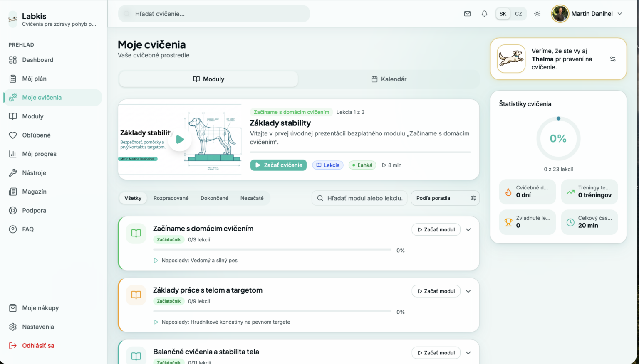Go to Podpora support
The width and height of the screenshot is (639, 364).
pos(52,210)
